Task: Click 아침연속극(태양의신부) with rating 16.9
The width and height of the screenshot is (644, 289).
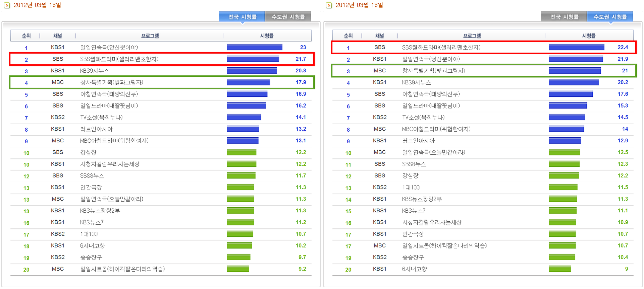Action: click(109, 94)
